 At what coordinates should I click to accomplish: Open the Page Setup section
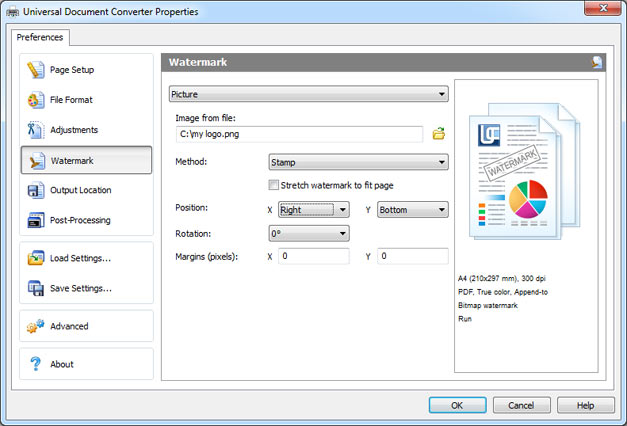[86, 70]
